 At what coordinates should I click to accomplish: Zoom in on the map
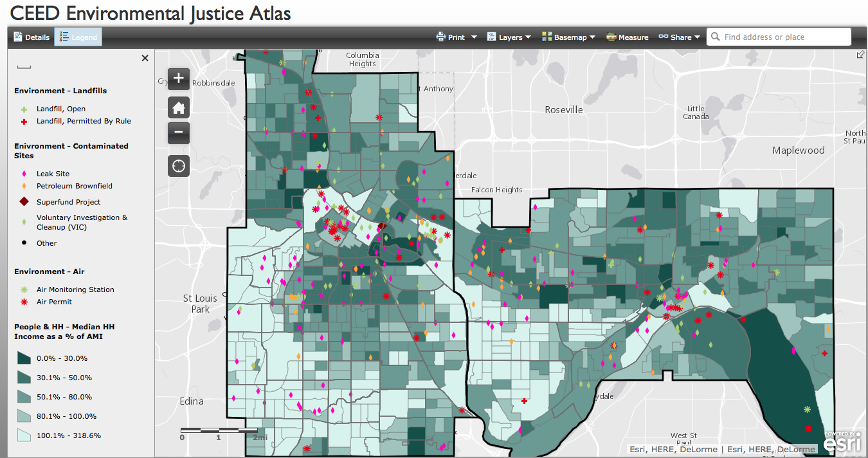pyautogui.click(x=179, y=79)
